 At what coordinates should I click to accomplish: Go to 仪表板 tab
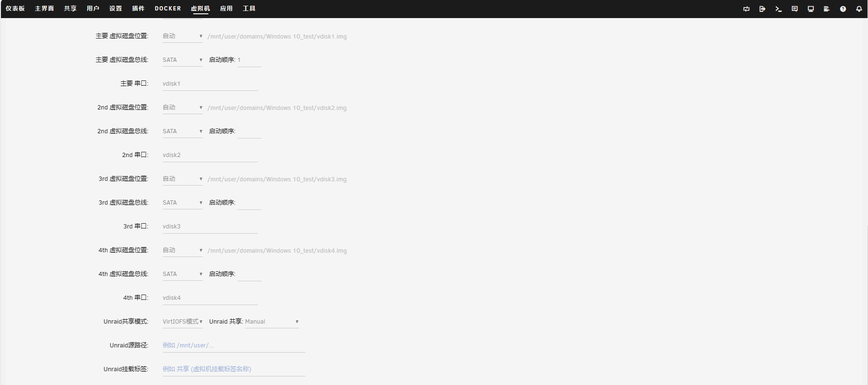(x=15, y=9)
